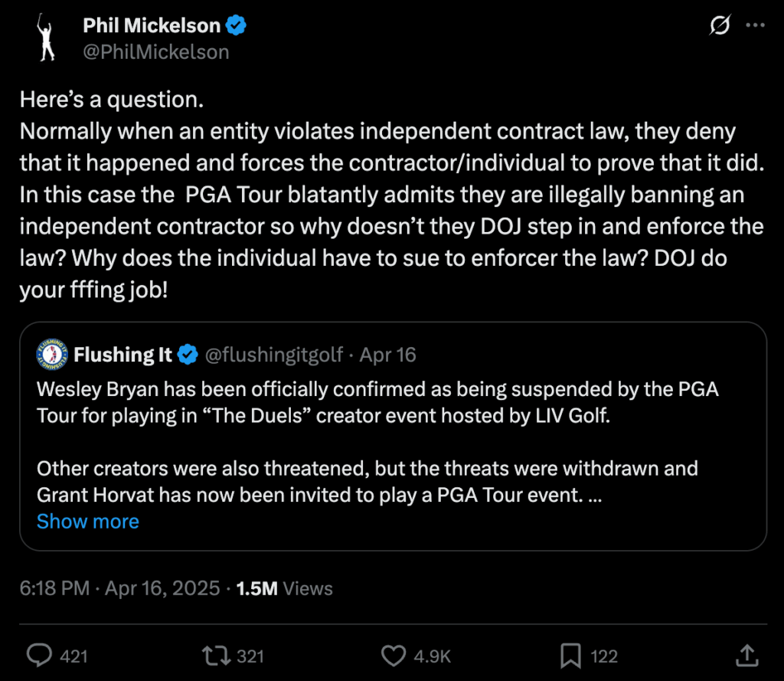Screen dimensions: 784x681
Task: Open the three-dot more options menu
Action: point(756,26)
